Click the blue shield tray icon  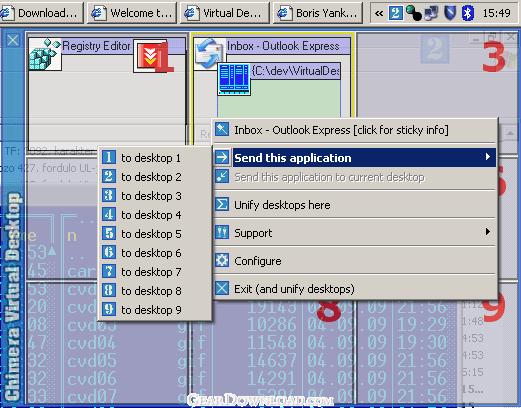pyautogui.click(x=450, y=13)
